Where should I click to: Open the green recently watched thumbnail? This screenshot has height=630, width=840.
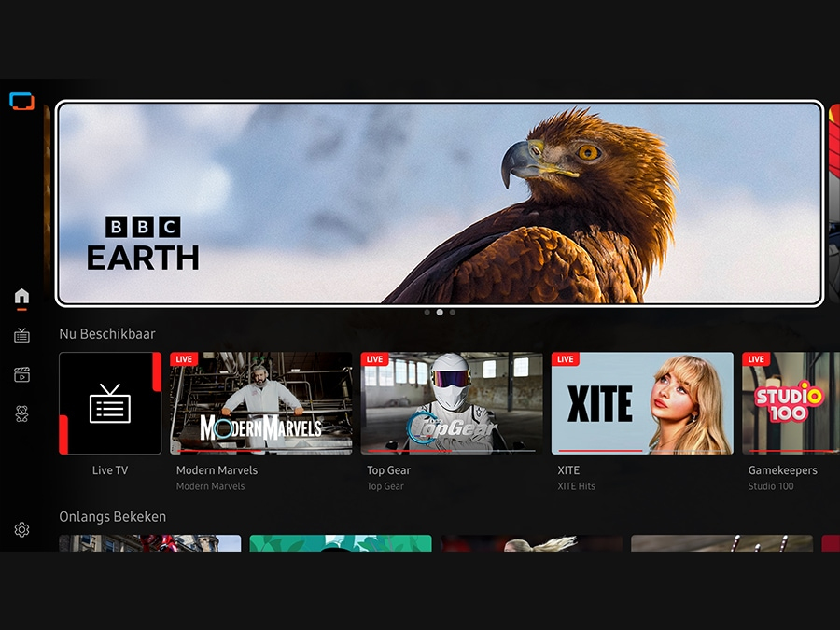point(341,543)
